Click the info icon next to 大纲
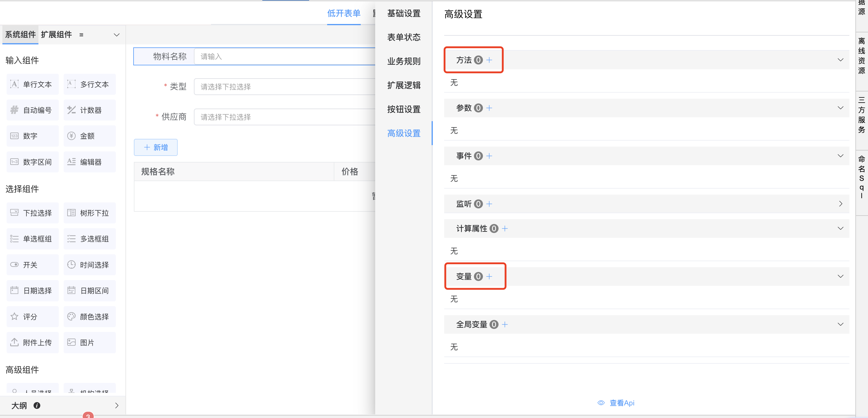 (37, 405)
